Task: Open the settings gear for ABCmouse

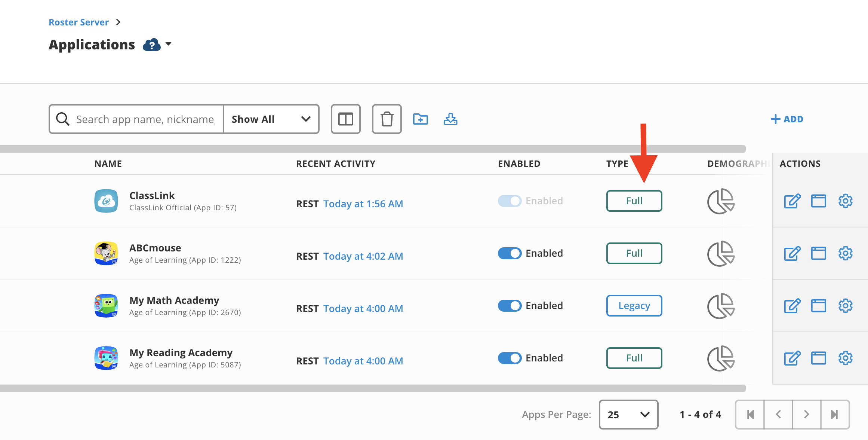Action: 845,253
